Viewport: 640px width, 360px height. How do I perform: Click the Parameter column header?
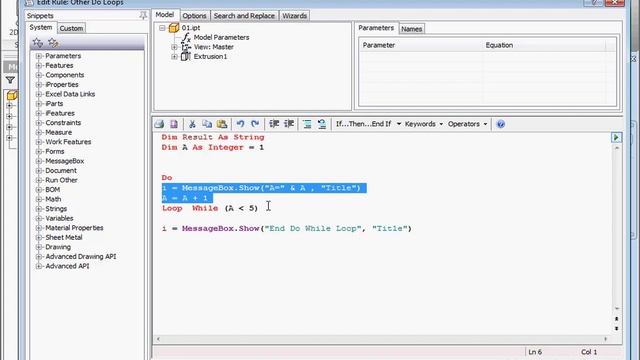[420, 45]
